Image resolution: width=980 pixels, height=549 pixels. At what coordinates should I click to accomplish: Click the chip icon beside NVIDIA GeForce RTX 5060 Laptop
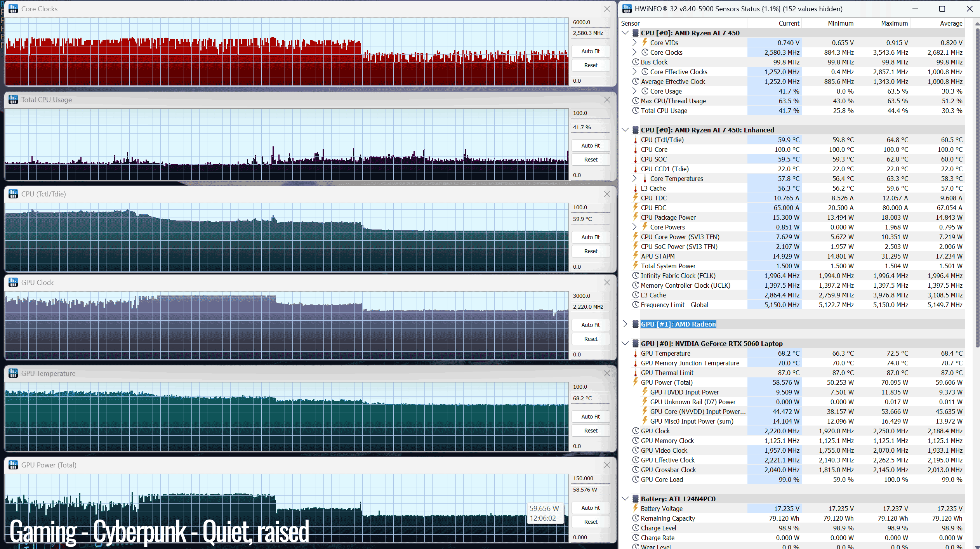tap(636, 344)
